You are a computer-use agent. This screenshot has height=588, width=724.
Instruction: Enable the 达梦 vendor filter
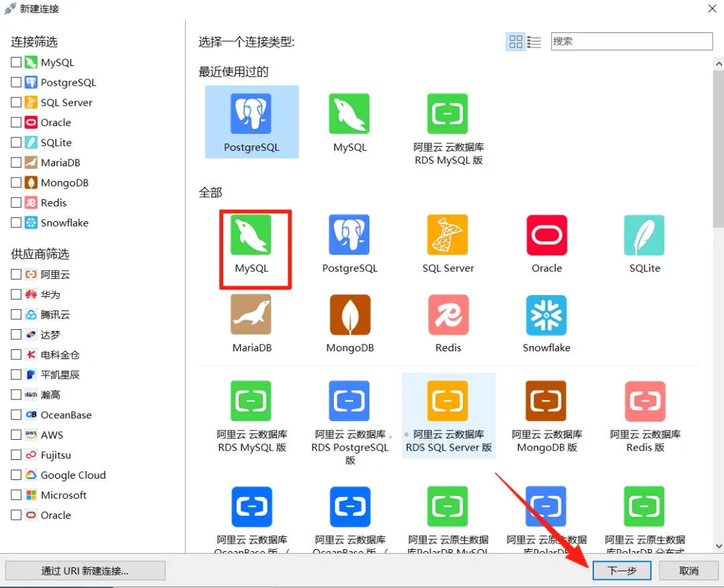pyautogui.click(x=16, y=335)
